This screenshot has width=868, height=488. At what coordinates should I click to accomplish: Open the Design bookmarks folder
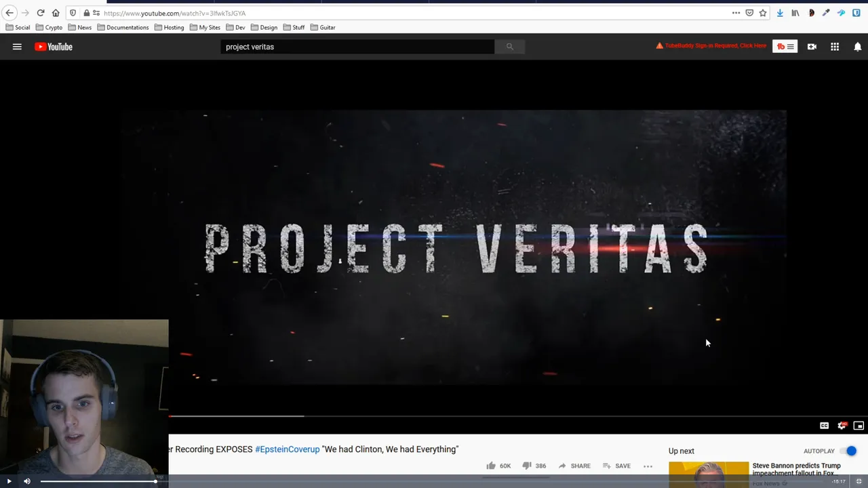point(264,27)
